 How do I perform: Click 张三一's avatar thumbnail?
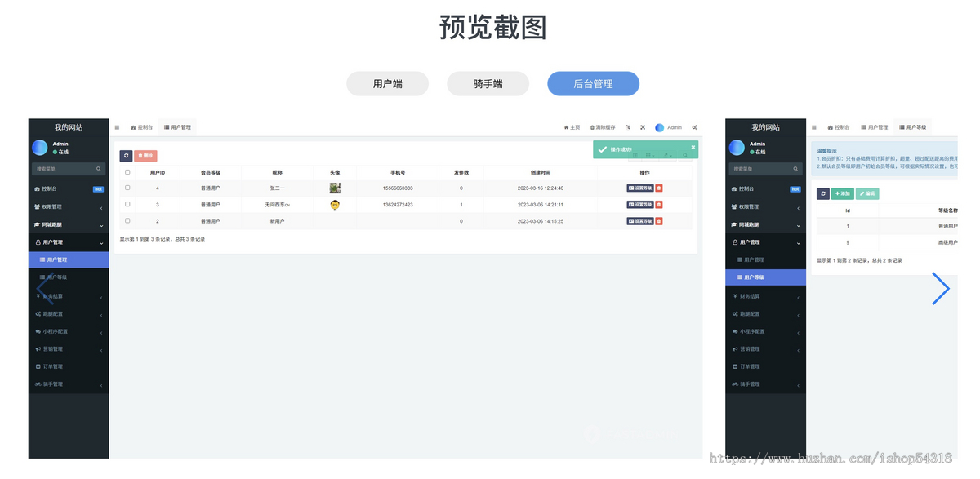[335, 188]
